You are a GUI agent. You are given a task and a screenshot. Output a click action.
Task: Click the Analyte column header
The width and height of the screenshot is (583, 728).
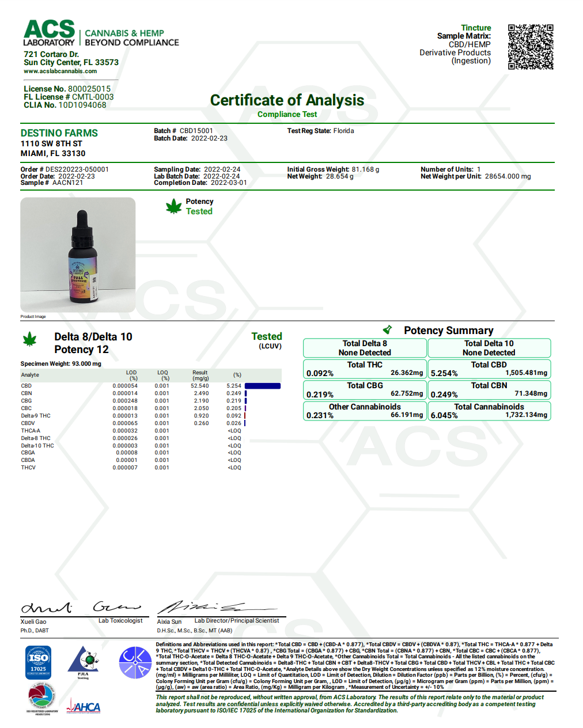pos(31,375)
